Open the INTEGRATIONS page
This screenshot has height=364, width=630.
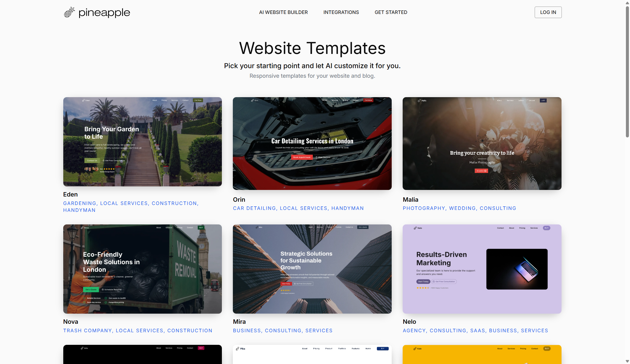(x=341, y=12)
